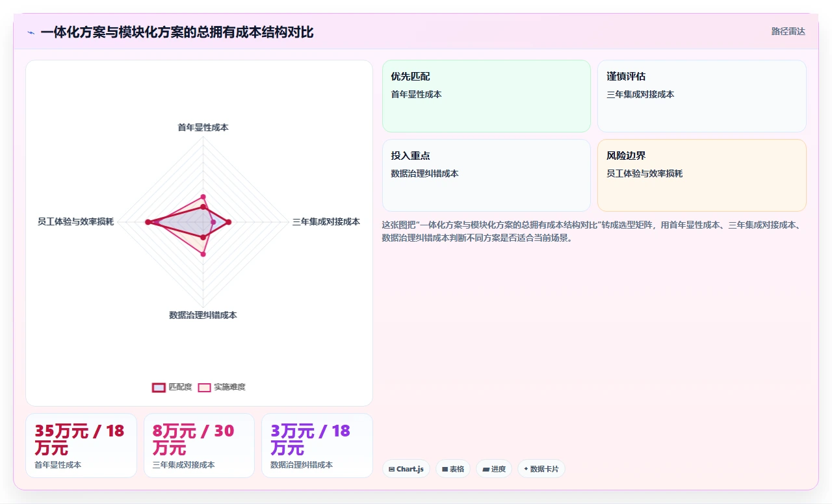Select the 数据卡片 tag
Image resolution: width=832 pixels, height=504 pixels.
click(541, 469)
